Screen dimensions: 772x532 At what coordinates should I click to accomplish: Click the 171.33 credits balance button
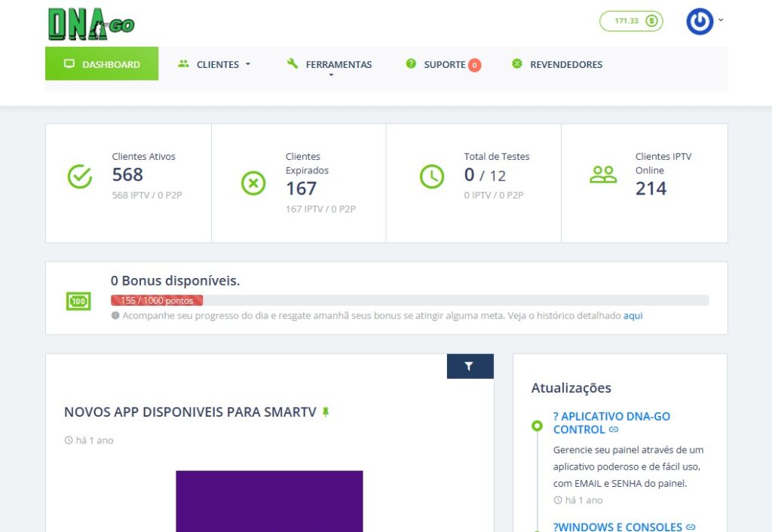pos(631,21)
